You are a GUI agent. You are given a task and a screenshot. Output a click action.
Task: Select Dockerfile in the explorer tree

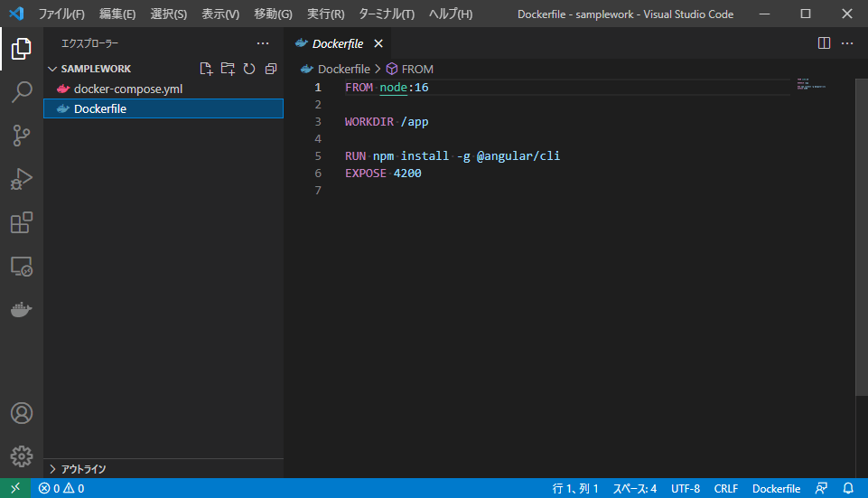(x=163, y=108)
